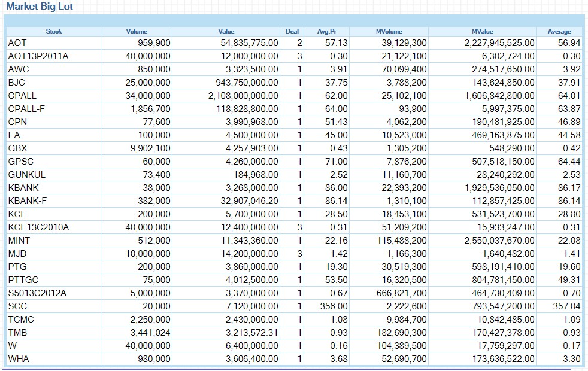Select GUNKUL value 184,968.00

click(x=256, y=175)
